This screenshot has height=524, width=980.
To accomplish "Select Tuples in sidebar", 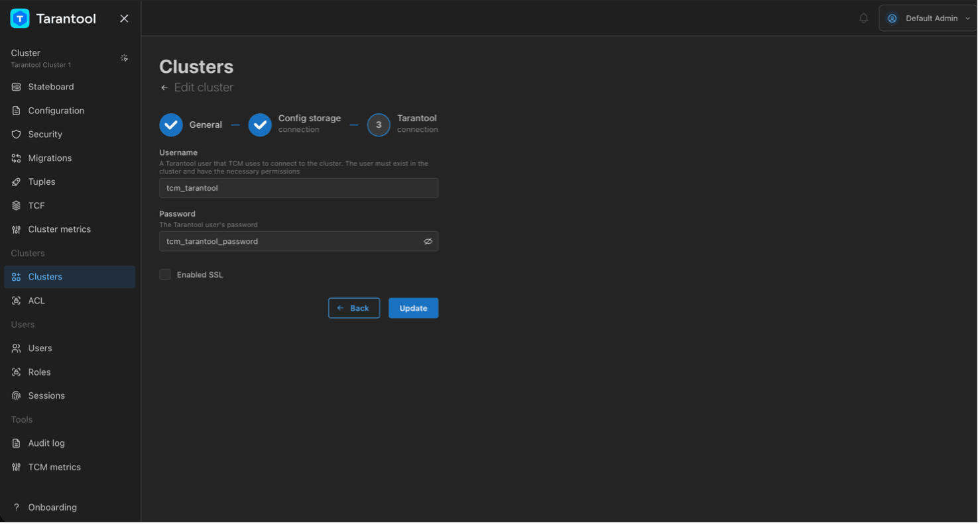I will point(70,182).
